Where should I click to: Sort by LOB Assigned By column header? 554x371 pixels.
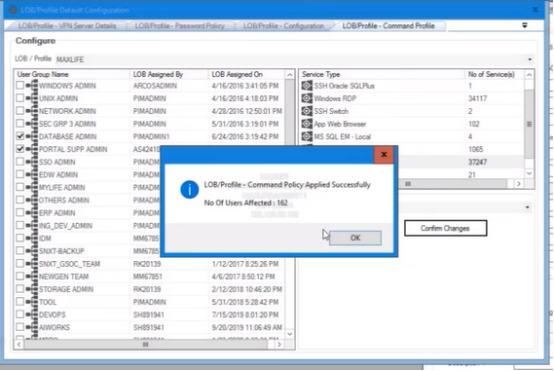click(169, 74)
